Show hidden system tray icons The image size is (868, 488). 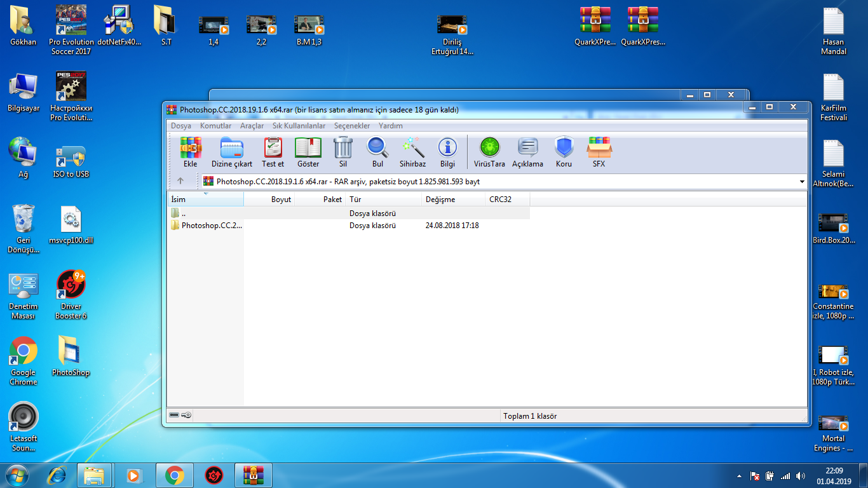click(738, 475)
